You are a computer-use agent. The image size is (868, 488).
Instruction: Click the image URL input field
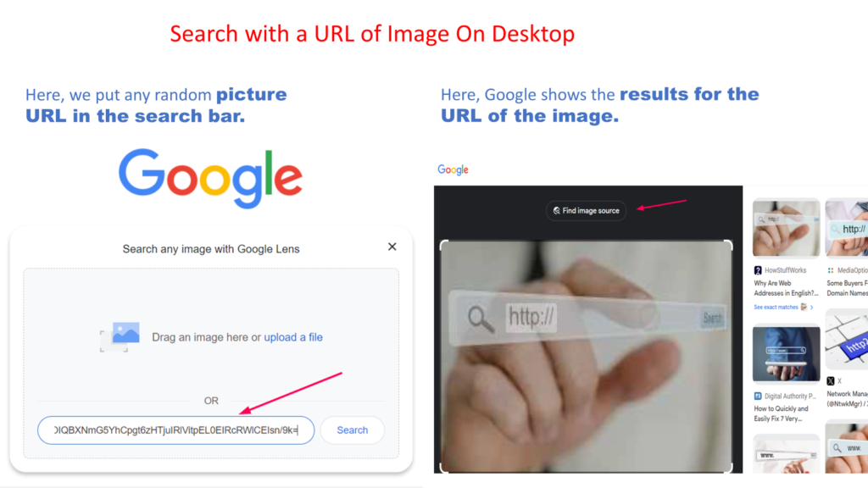click(x=176, y=430)
